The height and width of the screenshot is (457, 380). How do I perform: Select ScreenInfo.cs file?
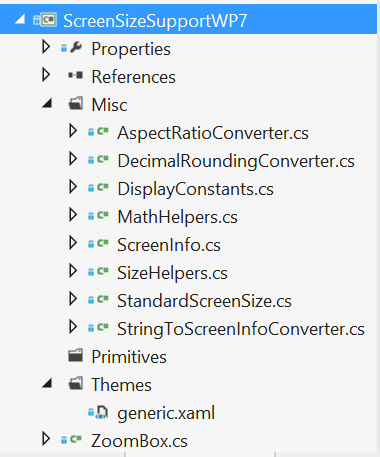click(169, 245)
